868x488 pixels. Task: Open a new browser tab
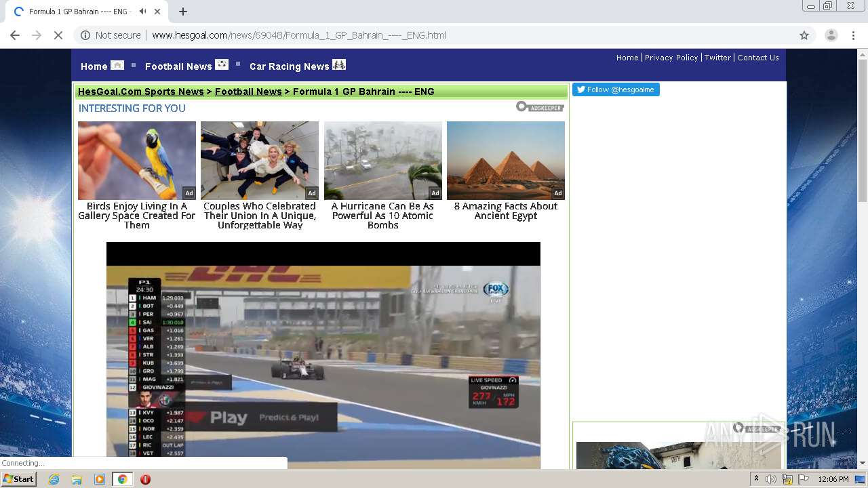(x=183, y=12)
